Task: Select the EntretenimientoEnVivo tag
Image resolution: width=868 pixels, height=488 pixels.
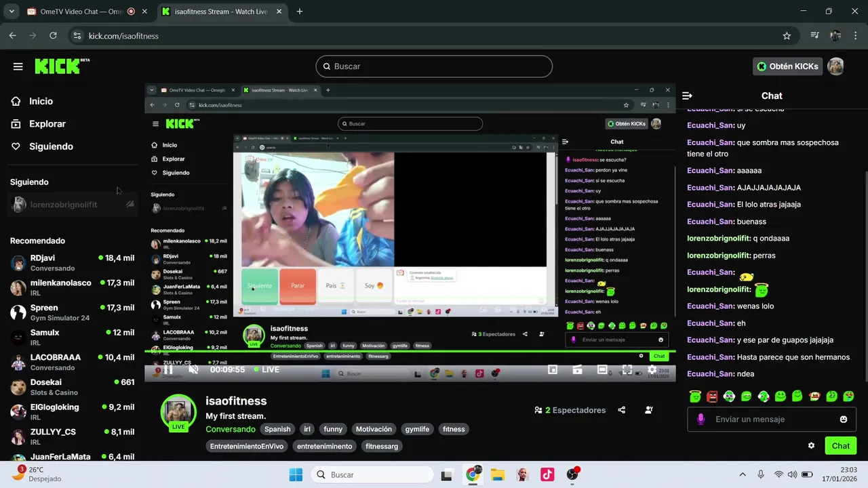Action: (247, 446)
